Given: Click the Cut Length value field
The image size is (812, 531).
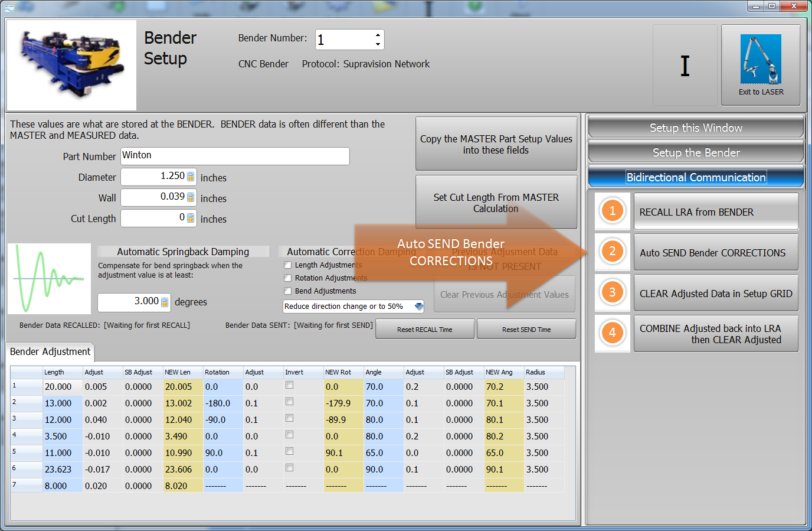Looking at the screenshot, I should point(158,218).
